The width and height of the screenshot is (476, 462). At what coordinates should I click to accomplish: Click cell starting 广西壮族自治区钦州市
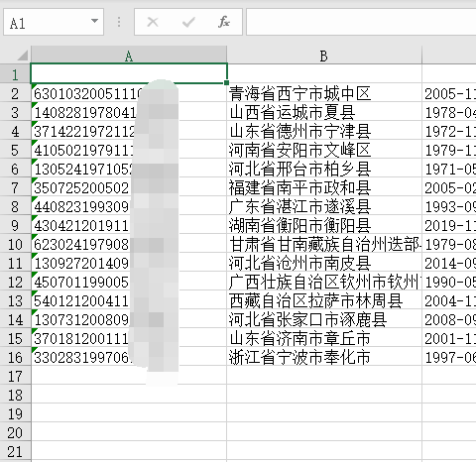pos(324,281)
